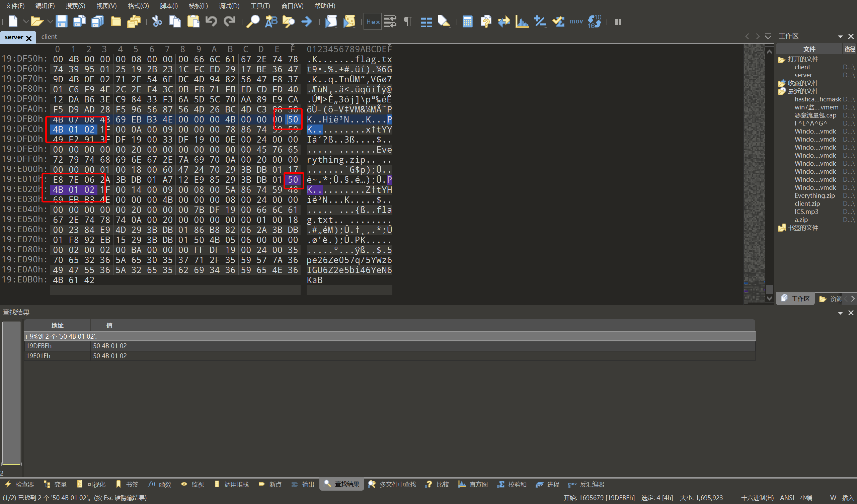
Task: Click the pause debugging icon
Action: [618, 22]
